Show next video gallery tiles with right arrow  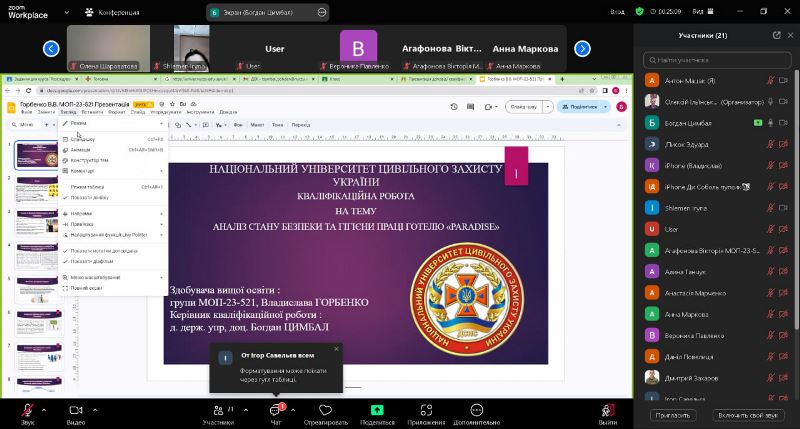[582, 48]
